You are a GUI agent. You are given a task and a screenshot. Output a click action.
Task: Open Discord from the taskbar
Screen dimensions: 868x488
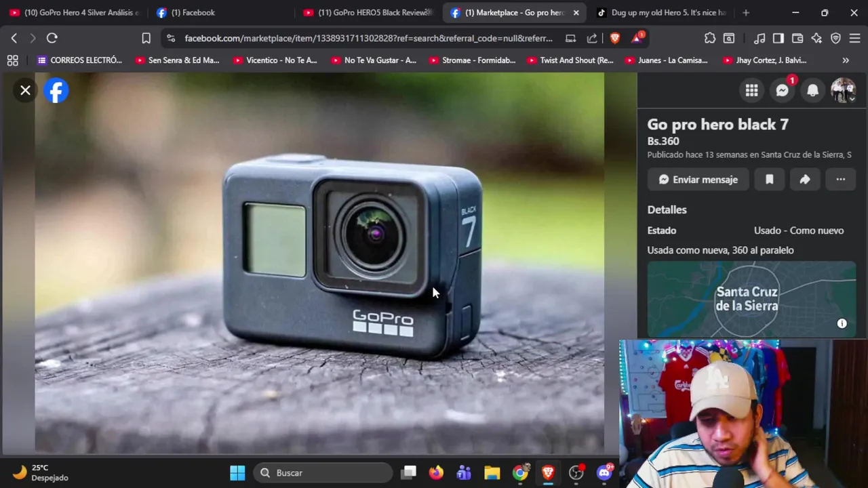[x=604, y=473]
